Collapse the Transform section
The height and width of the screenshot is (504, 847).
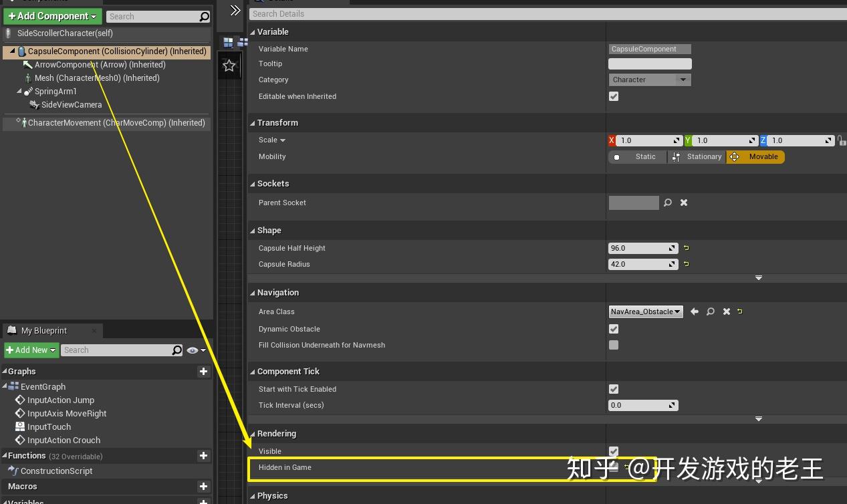click(253, 123)
